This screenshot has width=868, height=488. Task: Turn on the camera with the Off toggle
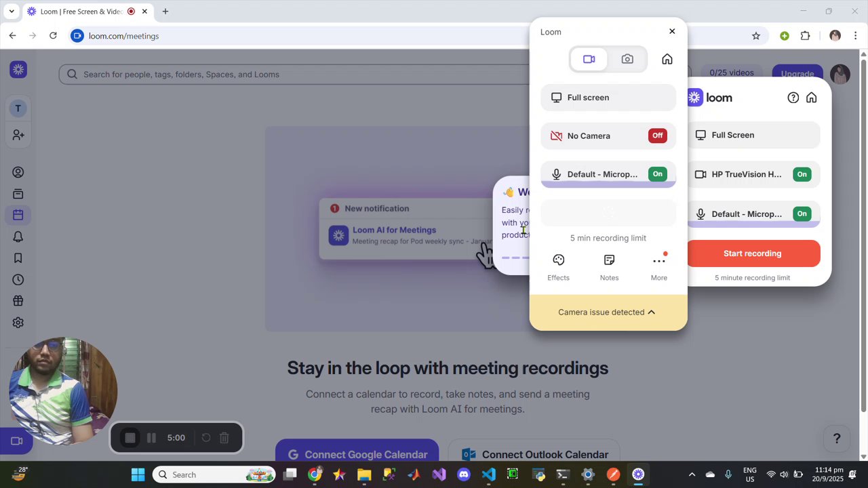[657, 136]
